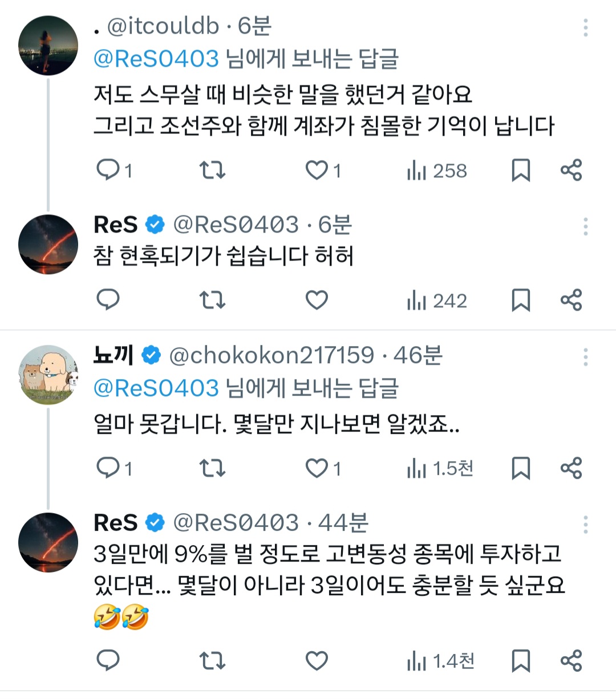
Task: View analytics showing 242 views
Action: point(437,300)
